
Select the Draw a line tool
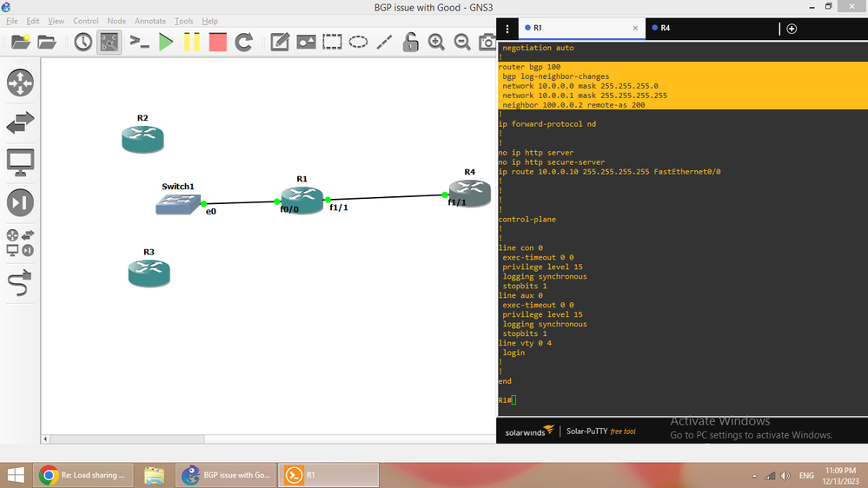pos(384,42)
